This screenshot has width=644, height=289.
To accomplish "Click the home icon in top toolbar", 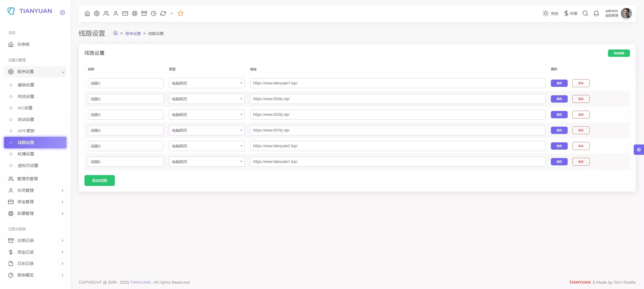I will point(87,13).
